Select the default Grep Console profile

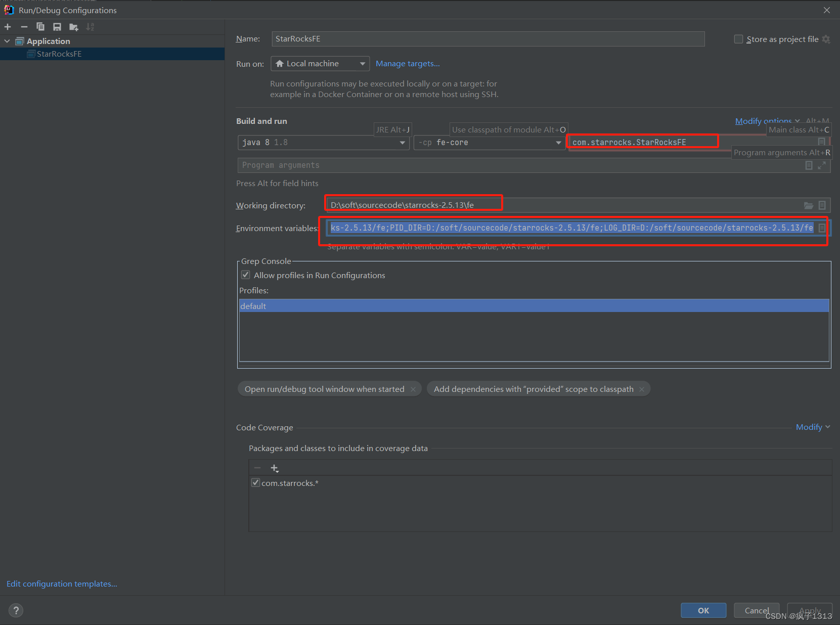click(534, 306)
